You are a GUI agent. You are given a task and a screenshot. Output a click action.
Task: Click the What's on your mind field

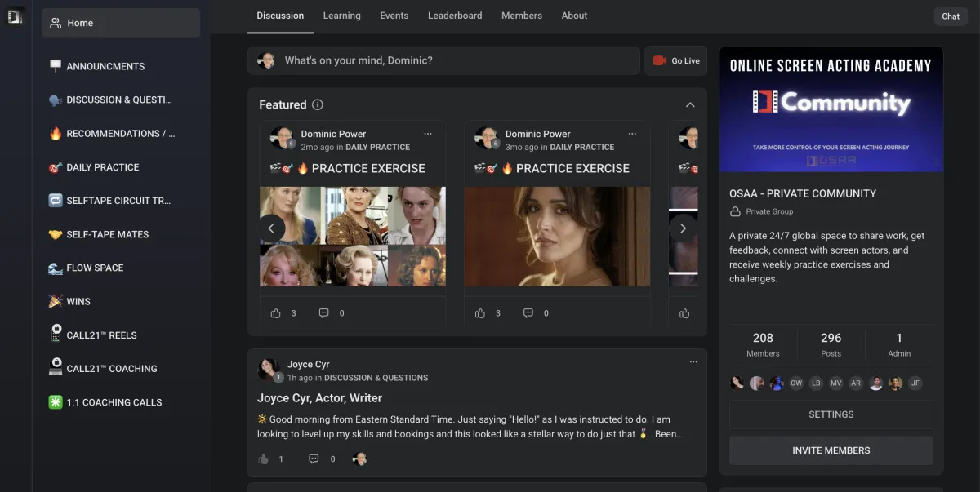(x=443, y=60)
